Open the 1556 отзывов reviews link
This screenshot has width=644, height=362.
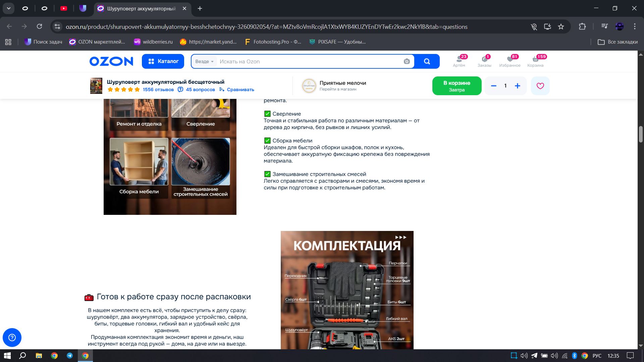pyautogui.click(x=158, y=89)
